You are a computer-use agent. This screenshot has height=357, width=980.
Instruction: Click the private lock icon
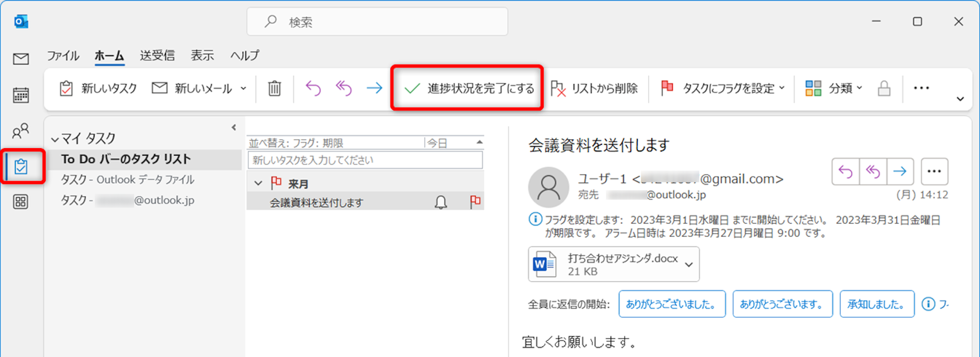[884, 88]
